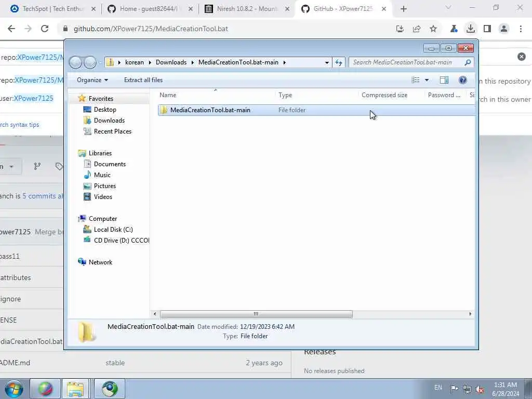The width and height of the screenshot is (532, 399).
Task: Click the Explorer refresh button
Action: pyautogui.click(x=339, y=62)
